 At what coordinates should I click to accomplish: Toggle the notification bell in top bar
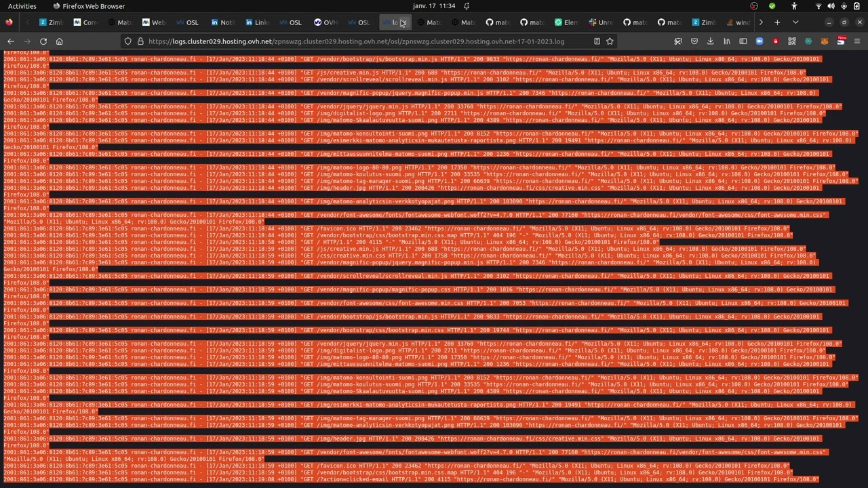(x=467, y=6)
